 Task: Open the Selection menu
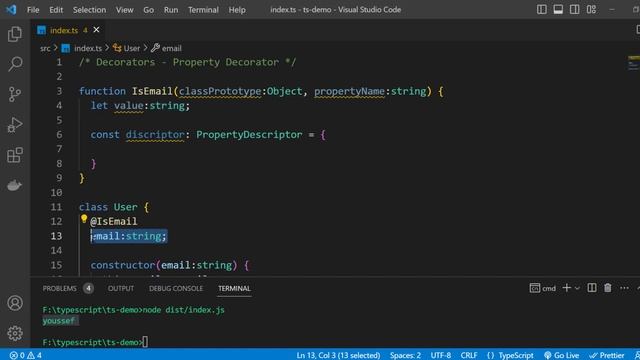89,10
